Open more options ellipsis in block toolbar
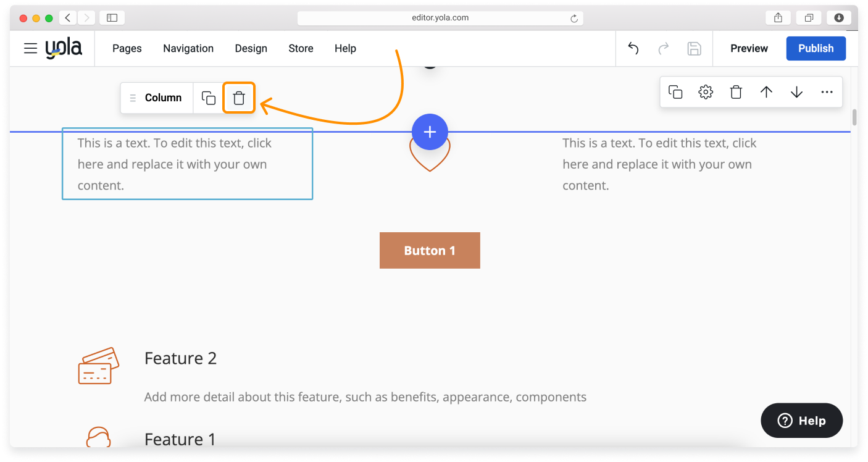868x462 pixels. (827, 93)
